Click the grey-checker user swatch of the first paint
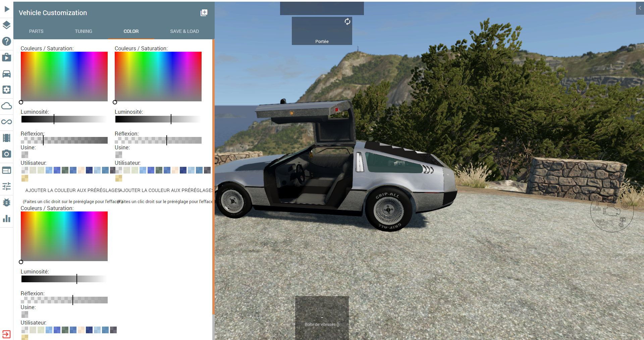This screenshot has width=644, height=340. click(x=25, y=170)
